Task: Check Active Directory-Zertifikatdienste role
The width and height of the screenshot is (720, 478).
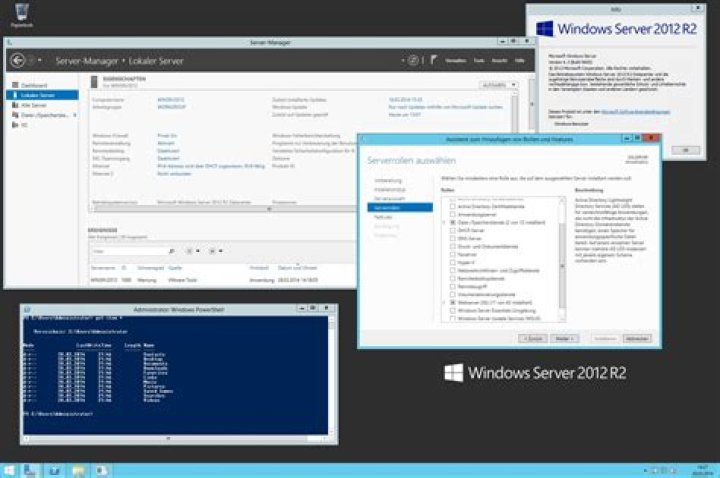Action: point(452,207)
